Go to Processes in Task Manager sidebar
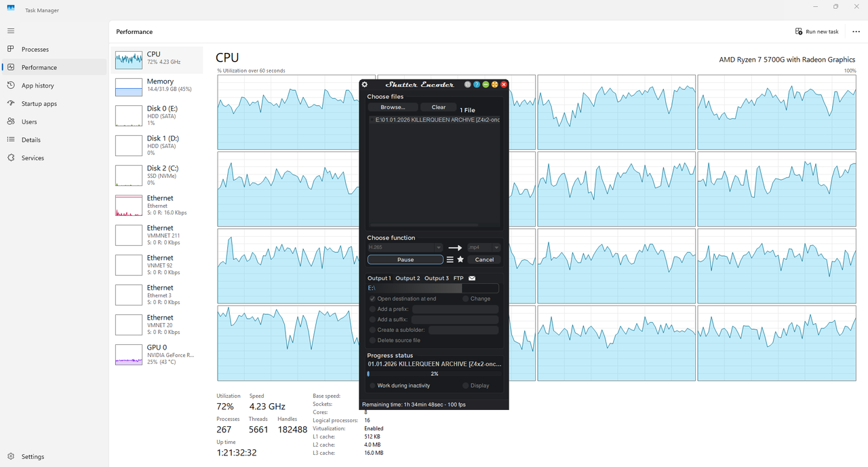 (x=54, y=49)
